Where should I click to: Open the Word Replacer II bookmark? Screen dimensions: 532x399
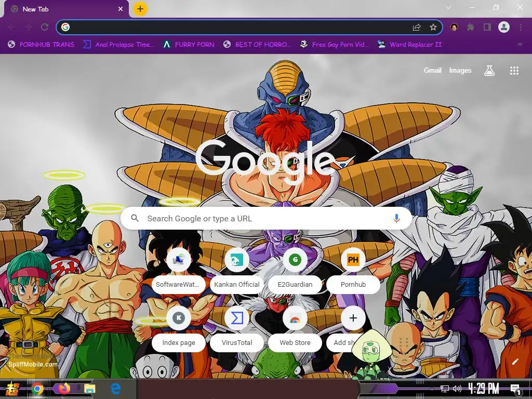point(409,45)
